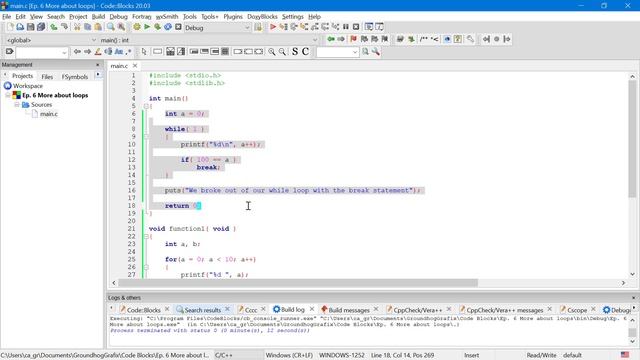Click the green Jump back arrow
Screen dimensions: 640x360
pos(331,39)
